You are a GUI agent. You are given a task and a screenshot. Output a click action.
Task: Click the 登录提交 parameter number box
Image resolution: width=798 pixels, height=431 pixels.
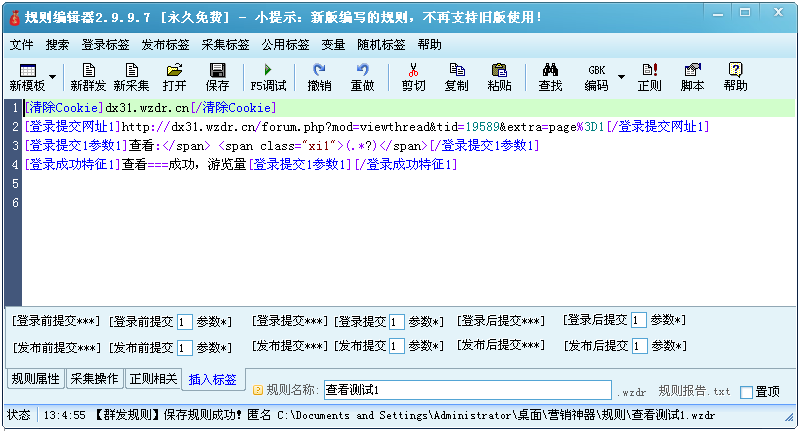click(396, 321)
